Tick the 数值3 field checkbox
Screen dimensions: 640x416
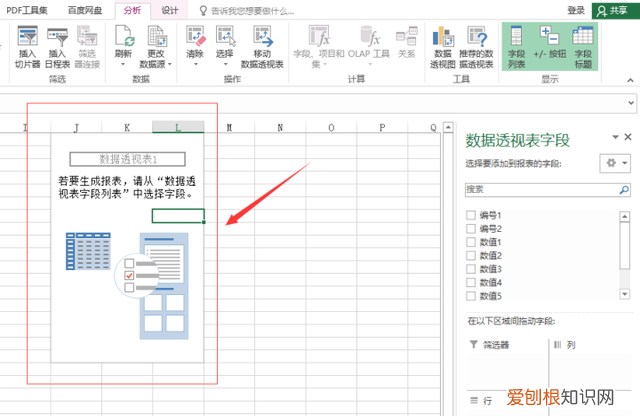472,269
